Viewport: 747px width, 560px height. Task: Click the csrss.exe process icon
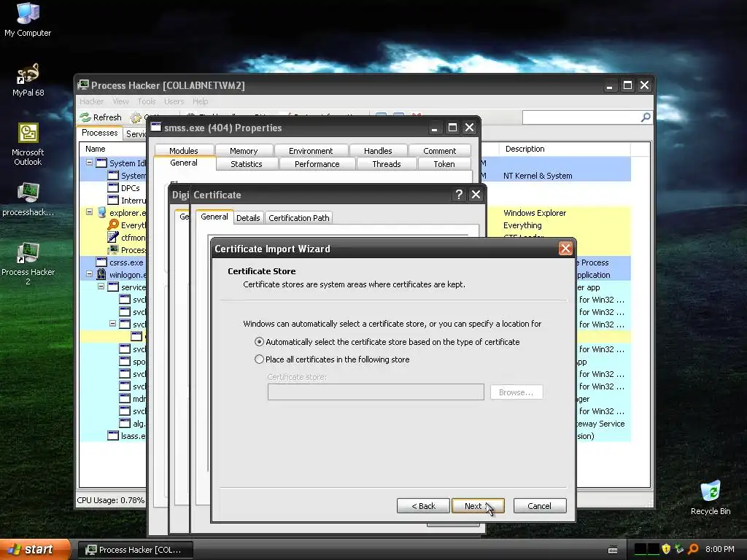tap(101, 262)
